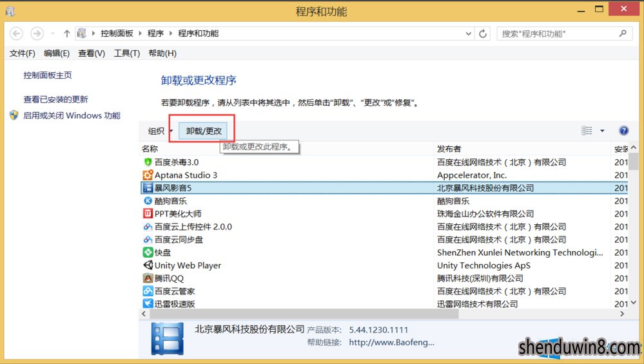Click the 卸载/更改 button

click(x=204, y=131)
